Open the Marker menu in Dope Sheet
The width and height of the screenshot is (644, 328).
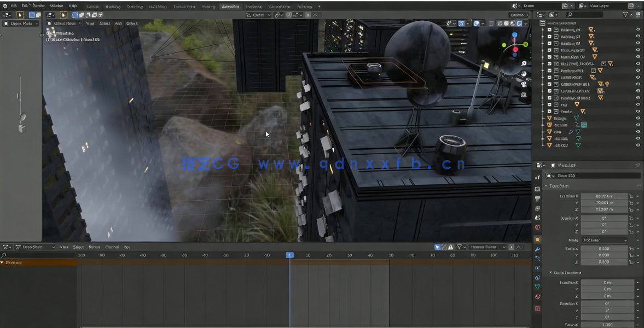(x=95, y=247)
